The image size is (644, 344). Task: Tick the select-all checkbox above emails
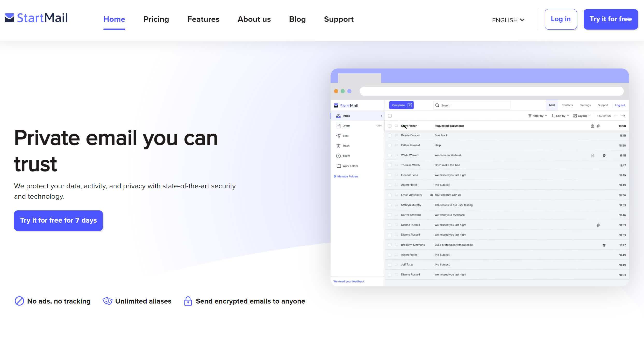click(390, 116)
